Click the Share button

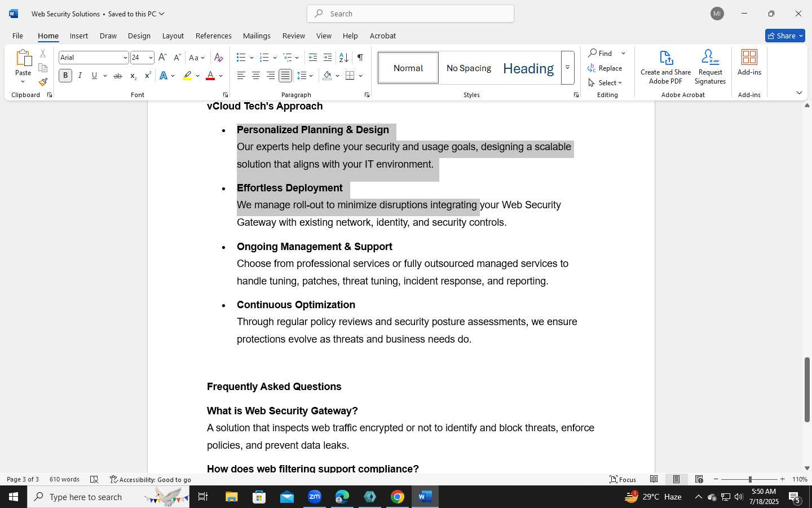click(785, 36)
